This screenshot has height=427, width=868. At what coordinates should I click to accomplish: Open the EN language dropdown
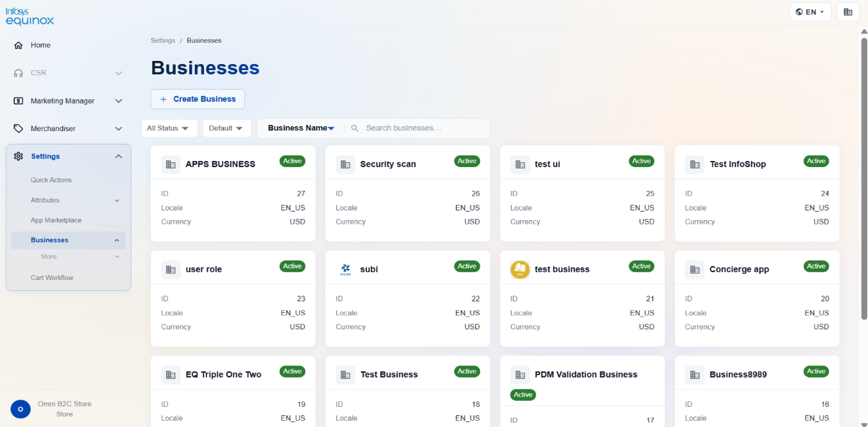click(x=810, y=12)
